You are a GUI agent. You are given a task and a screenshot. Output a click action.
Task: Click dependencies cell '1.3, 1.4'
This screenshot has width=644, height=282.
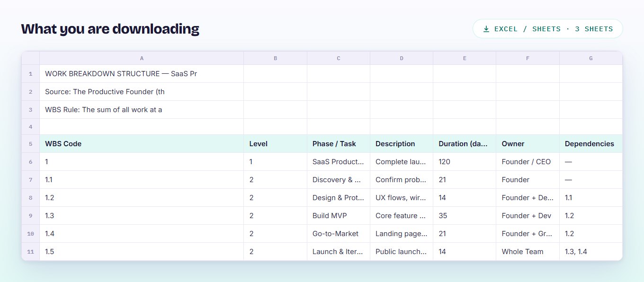tap(591, 252)
